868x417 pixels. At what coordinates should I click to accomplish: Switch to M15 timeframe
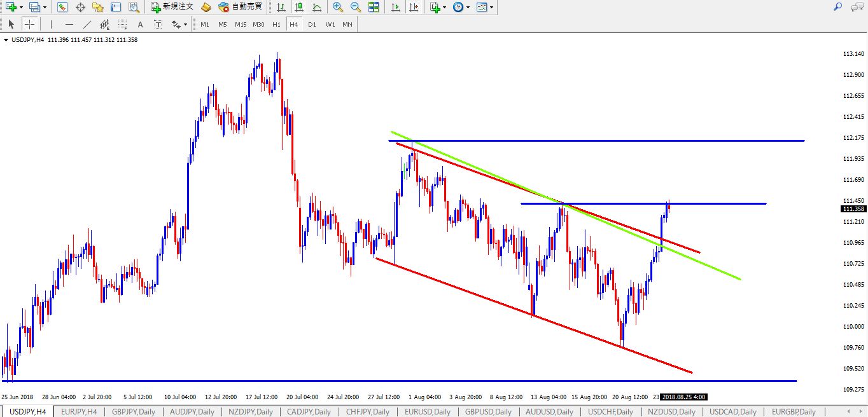[x=241, y=24]
